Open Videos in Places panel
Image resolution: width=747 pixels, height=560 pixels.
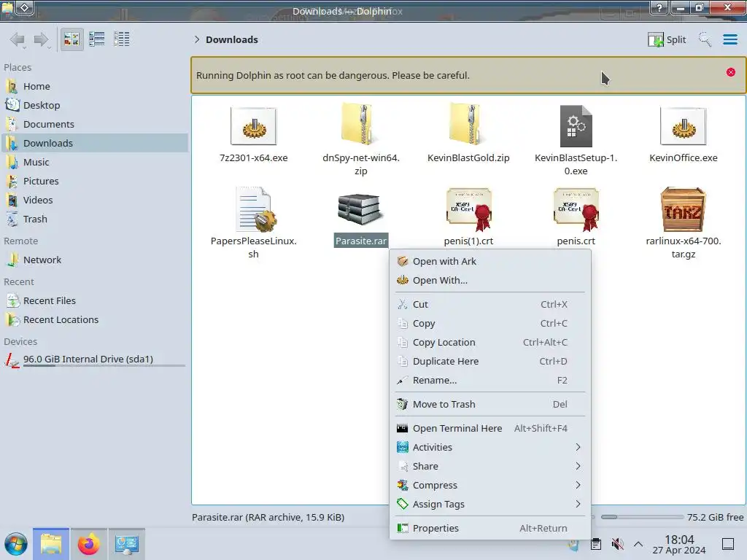pos(94,200)
